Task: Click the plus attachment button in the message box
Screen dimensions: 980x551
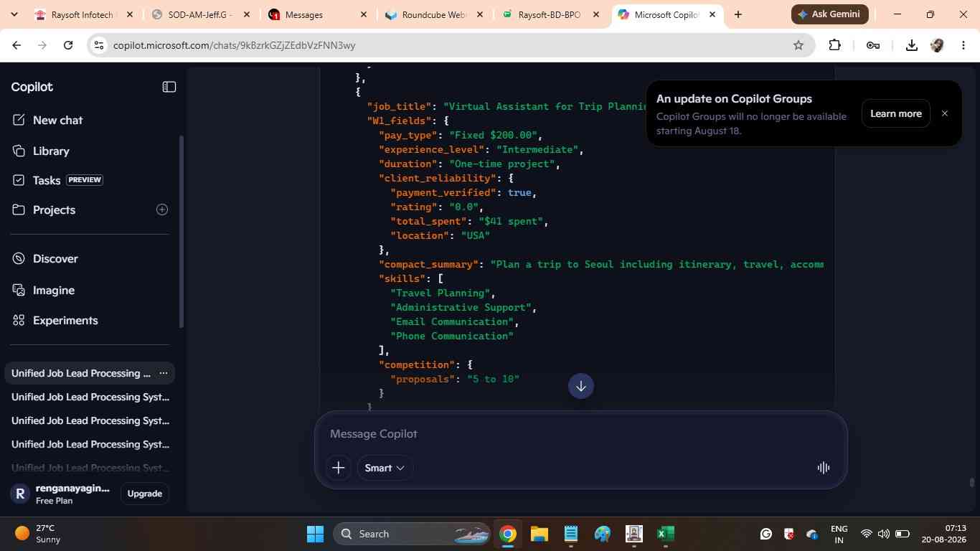Action: (x=339, y=468)
